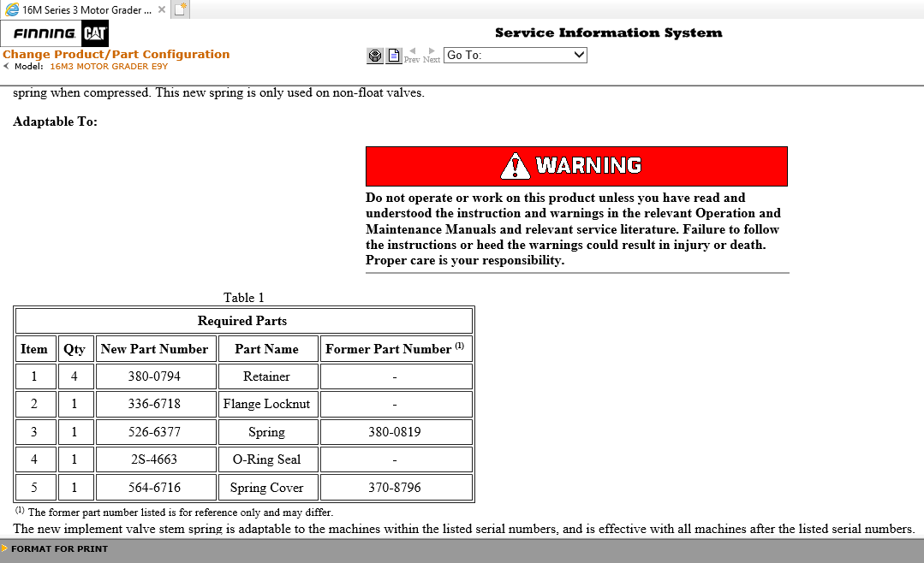Screen dimensions: 924x563
Task: Click the document page icon beside Prev
Action: [394, 56]
